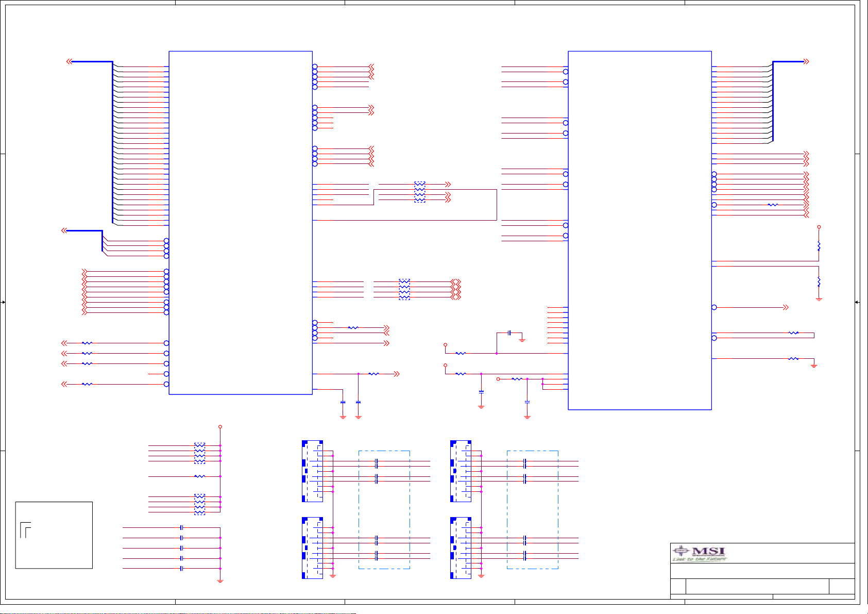
Task: Select the lower-left blue connector symbol
Action: pos(312,548)
